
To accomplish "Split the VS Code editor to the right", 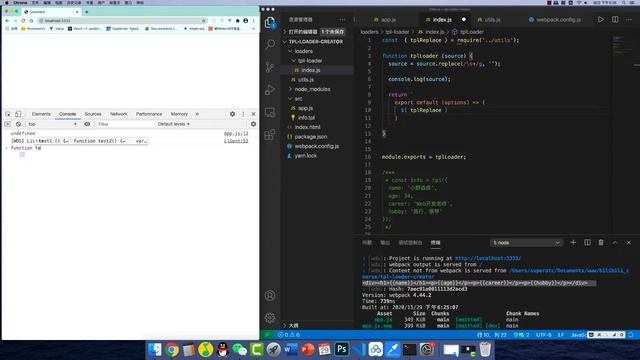I will 615,19.
